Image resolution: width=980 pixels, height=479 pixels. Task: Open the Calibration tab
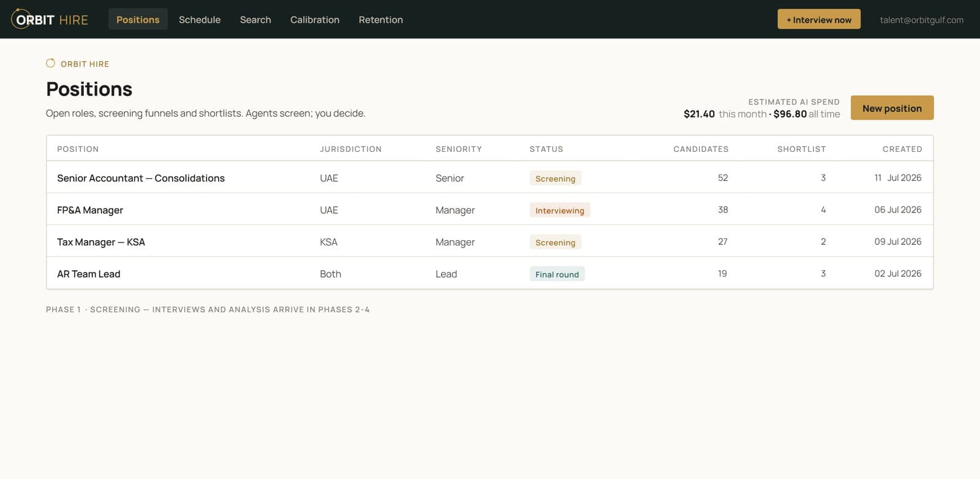pos(315,20)
